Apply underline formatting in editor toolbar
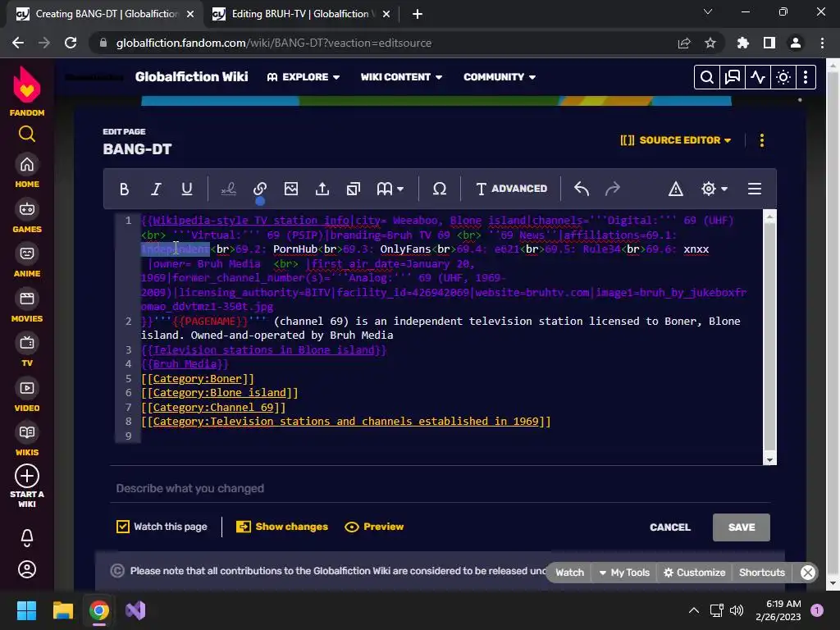 coord(186,189)
